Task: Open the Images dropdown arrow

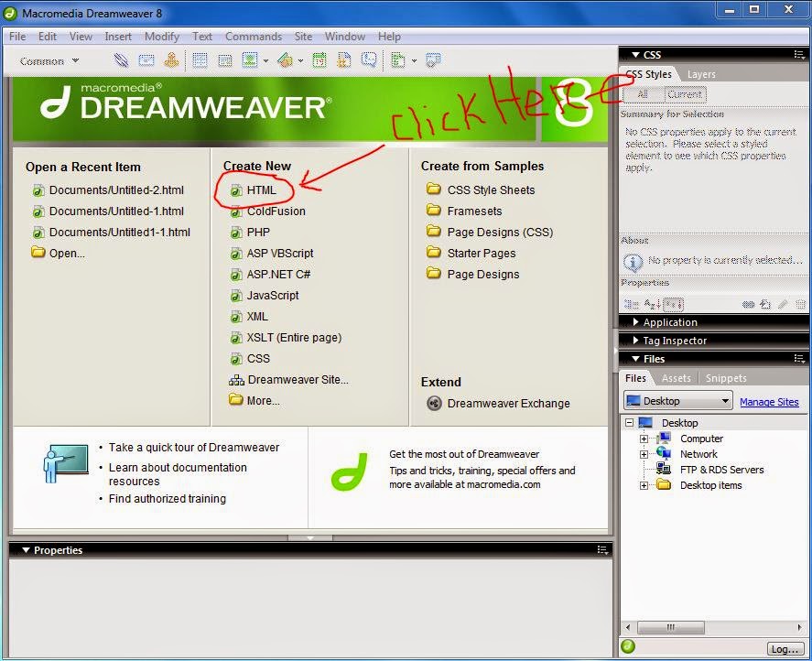Action: click(x=265, y=61)
